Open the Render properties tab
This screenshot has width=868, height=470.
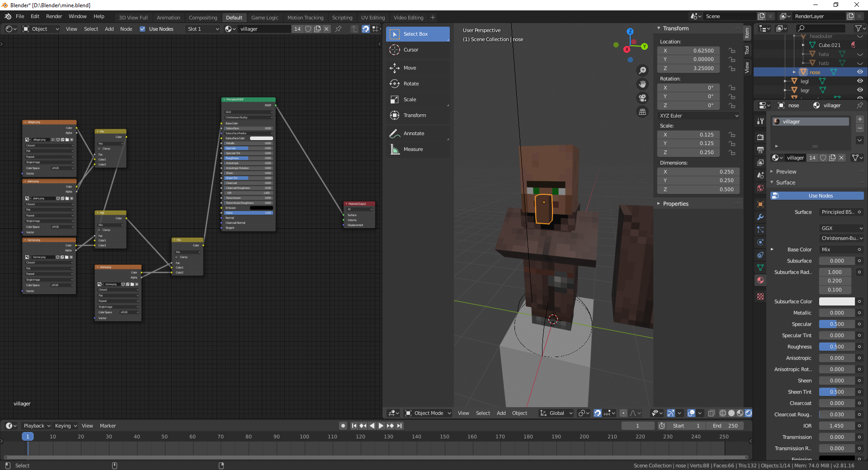tap(760, 137)
